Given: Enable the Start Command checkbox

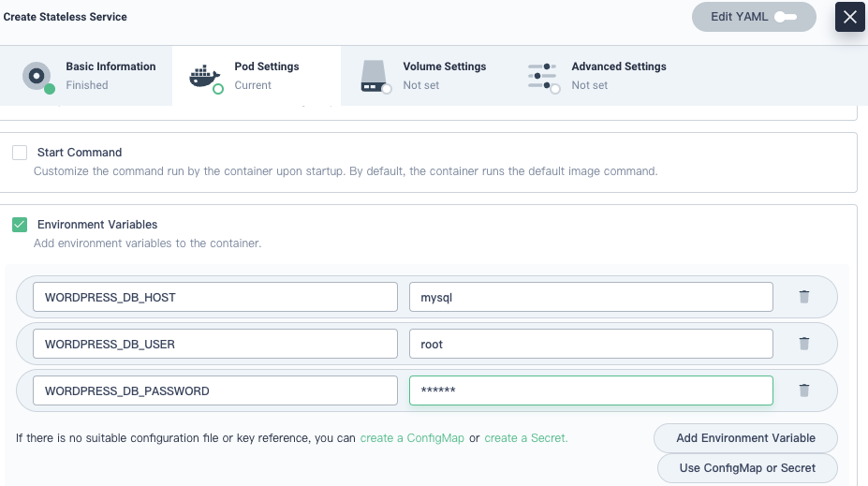Looking at the screenshot, I should [20, 153].
